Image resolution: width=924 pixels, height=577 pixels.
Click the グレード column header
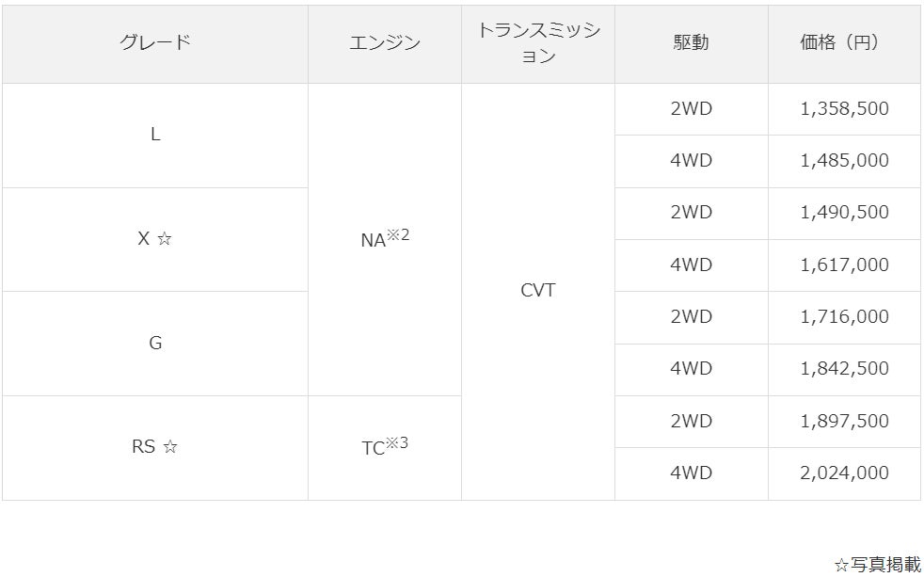155,42
